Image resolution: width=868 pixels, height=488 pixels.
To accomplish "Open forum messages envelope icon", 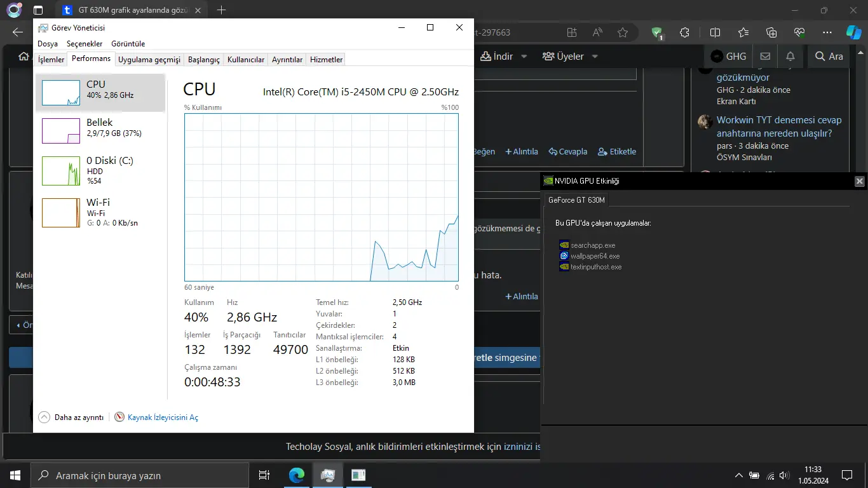I will tap(765, 57).
